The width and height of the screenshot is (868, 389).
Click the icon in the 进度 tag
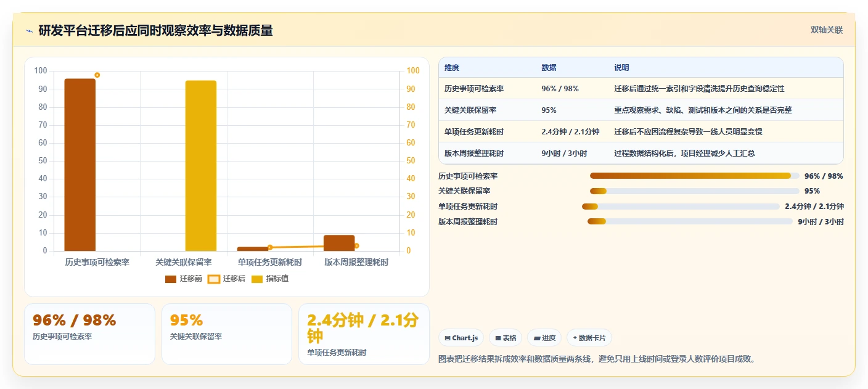[x=536, y=338]
